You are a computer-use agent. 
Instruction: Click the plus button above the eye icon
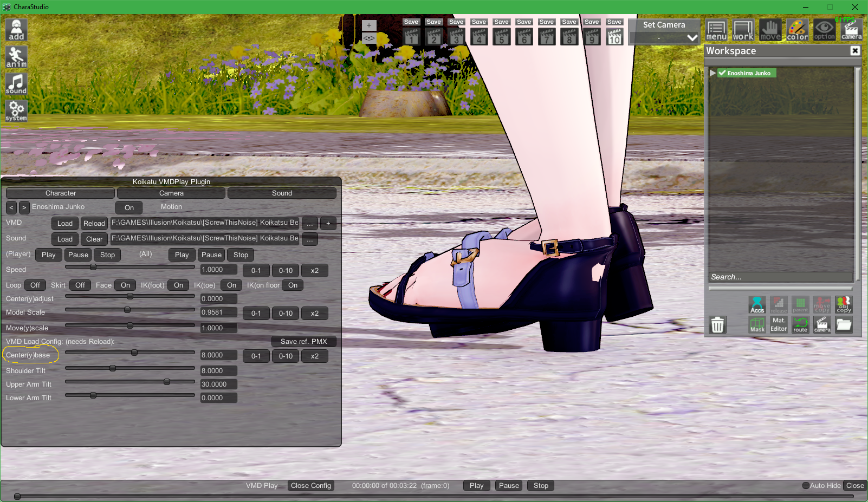[x=369, y=25]
